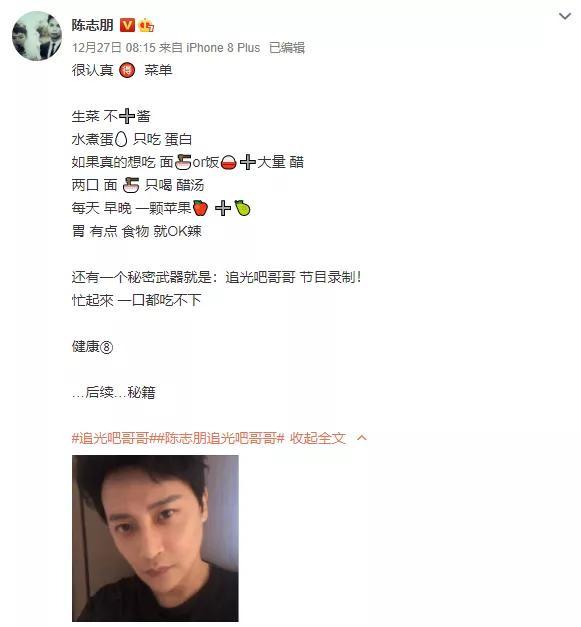The image size is (581, 627).
Task: Collapse post with 收起全文
Action: [317, 438]
